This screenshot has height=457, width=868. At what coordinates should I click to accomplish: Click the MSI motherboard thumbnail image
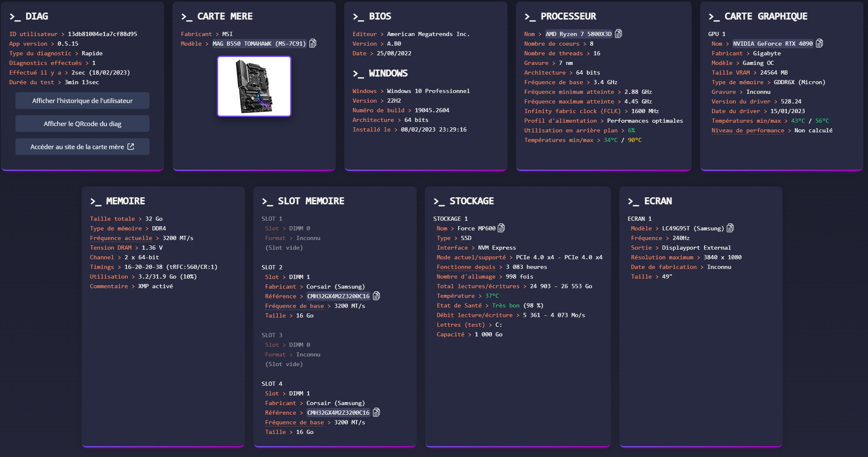point(254,86)
